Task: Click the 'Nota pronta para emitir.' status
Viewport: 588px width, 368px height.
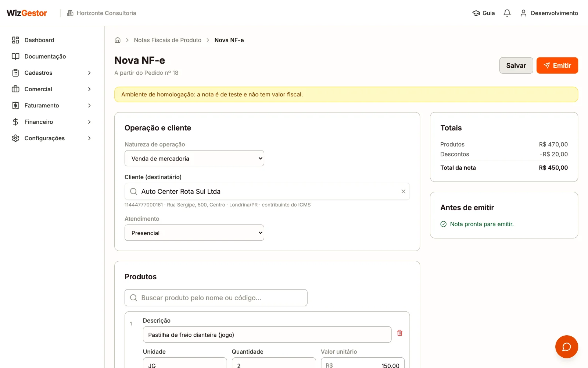Action: pyautogui.click(x=481, y=224)
